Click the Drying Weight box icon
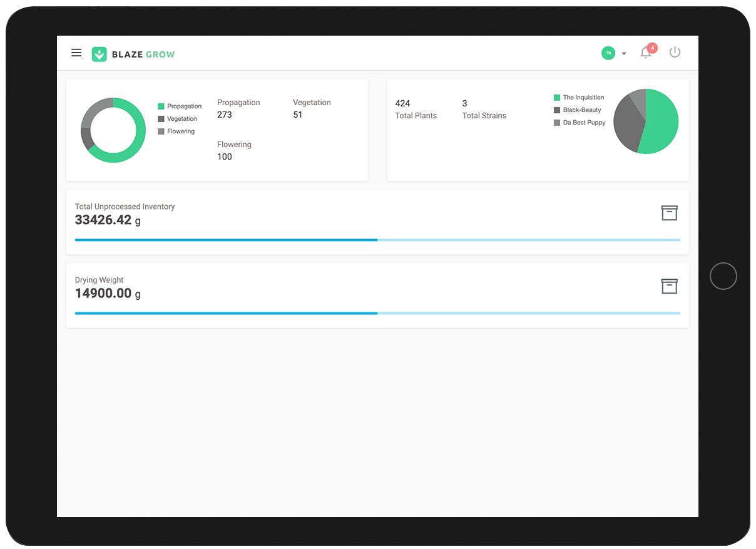Image resolution: width=756 pixels, height=549 pixels. click(670, 286)
